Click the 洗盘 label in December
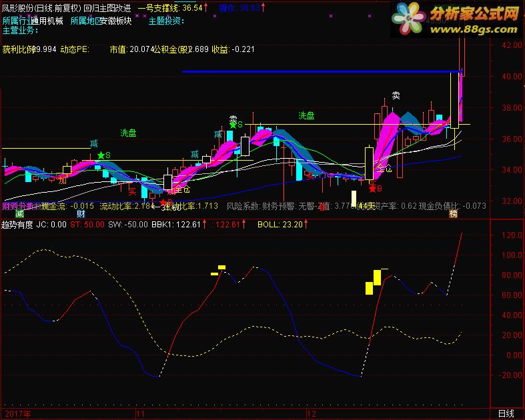The image size is (525, 420). coord(306,116)
